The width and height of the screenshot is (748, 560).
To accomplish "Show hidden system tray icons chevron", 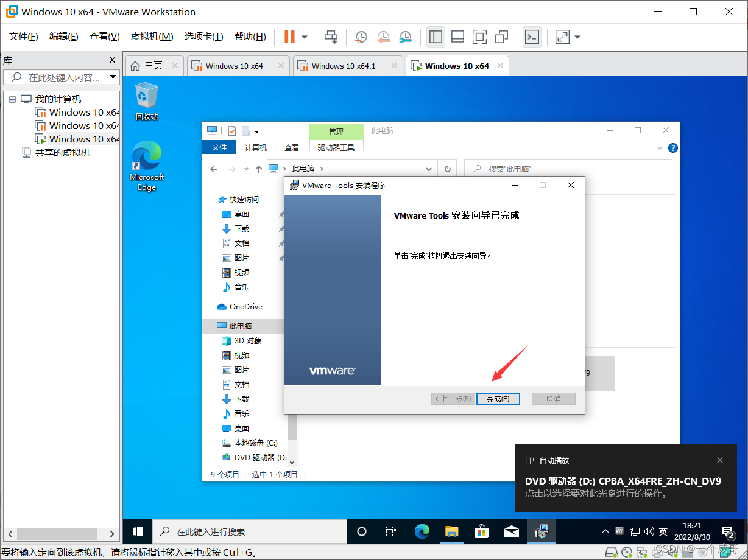I will tap(605, 531).
